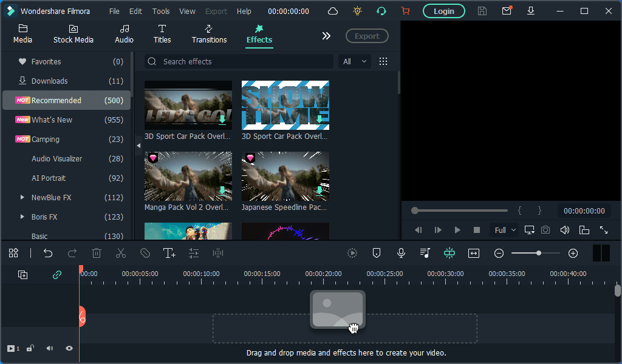Click the Export button

[367, 36]
